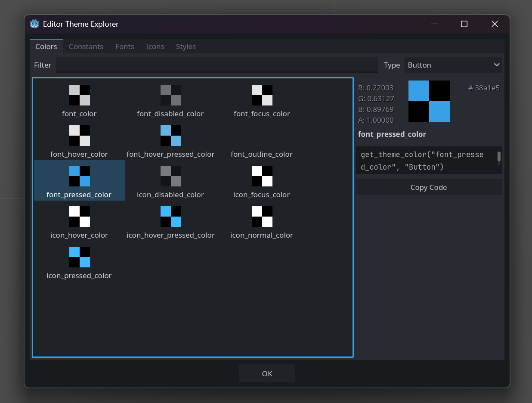
Task: Close the Editor Theme Explorer window
Action: click(x=495, y=24)
